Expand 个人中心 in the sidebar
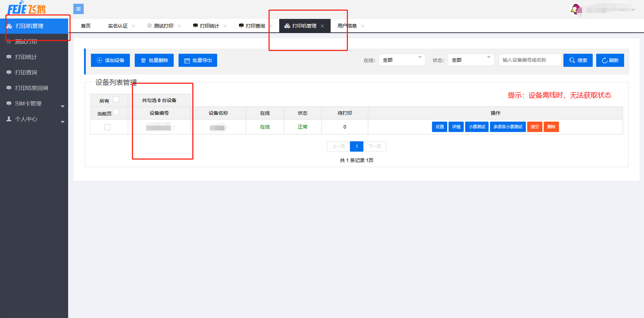Image resolution: width=644 pixels, height=318 pixels. pyautogui.click(x=34, y=119)
